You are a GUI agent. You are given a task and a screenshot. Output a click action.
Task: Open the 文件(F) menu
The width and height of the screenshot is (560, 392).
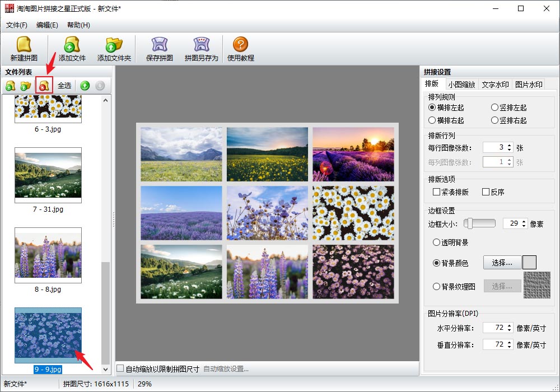[16, 25]
